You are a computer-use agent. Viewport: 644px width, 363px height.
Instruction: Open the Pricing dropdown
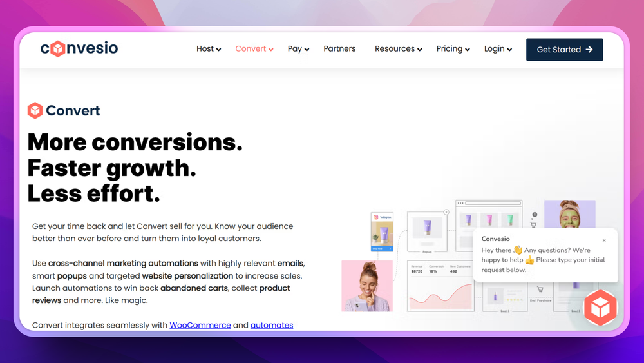point(453,49)
